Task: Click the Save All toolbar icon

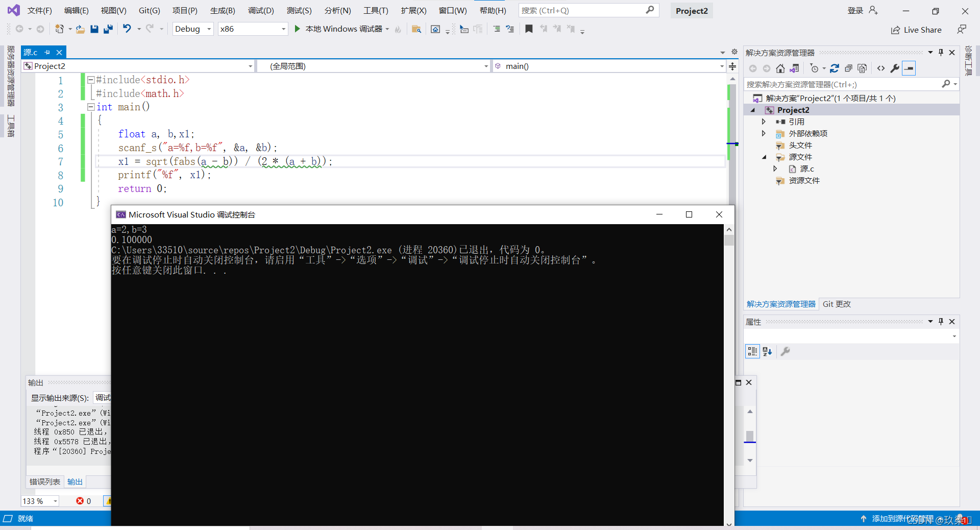Action: 108,29
